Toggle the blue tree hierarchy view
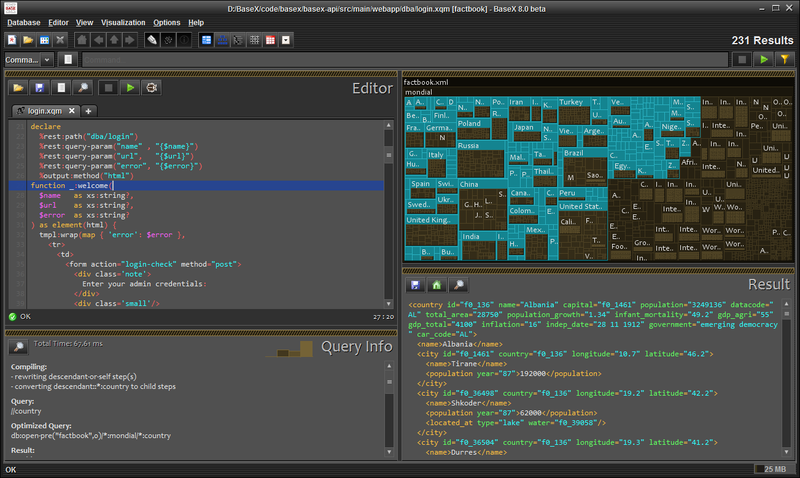Image resolution: width=800 pixels, height=478 pixels. click(222, 40)
